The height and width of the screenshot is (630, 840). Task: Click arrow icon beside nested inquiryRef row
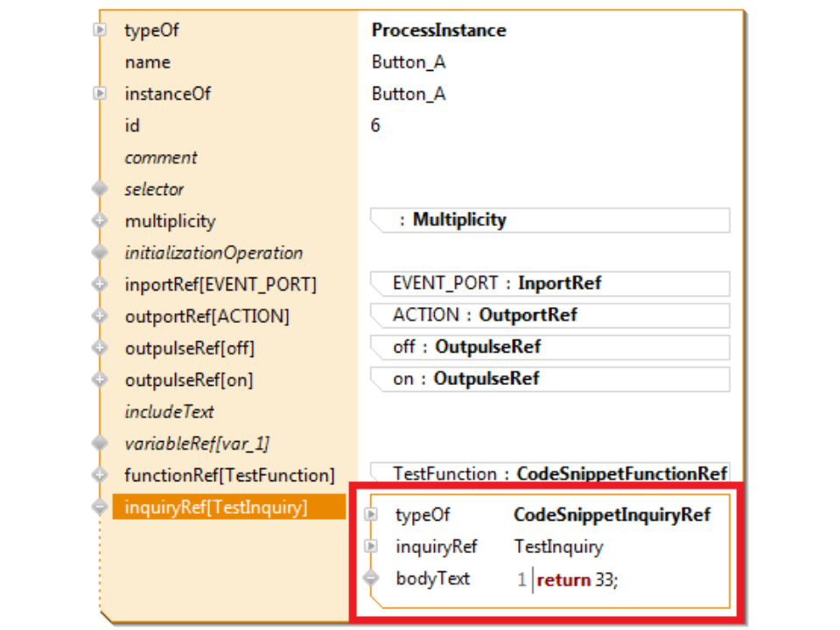(x=371, y=547)
